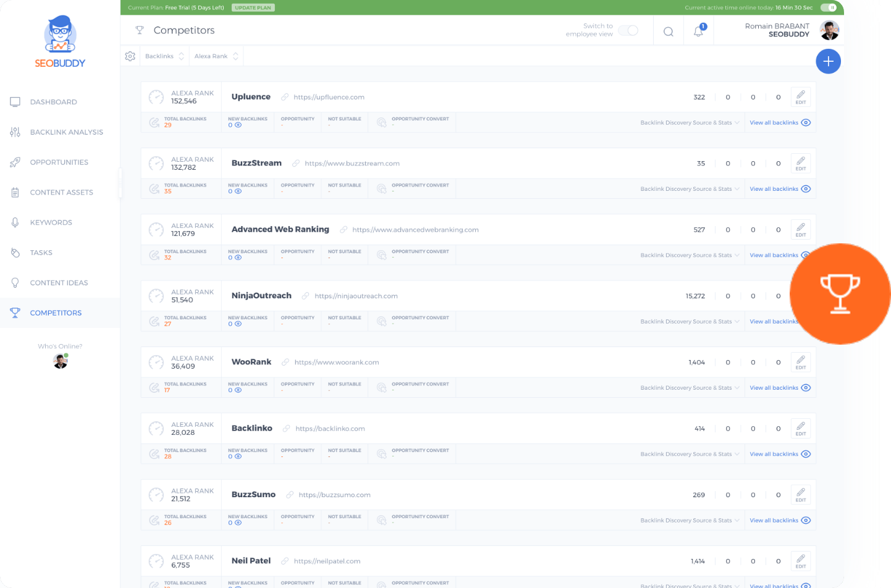891x588 pixels.
Task: View all backlinks for Upluence
Action: click(x=780, y=122)
